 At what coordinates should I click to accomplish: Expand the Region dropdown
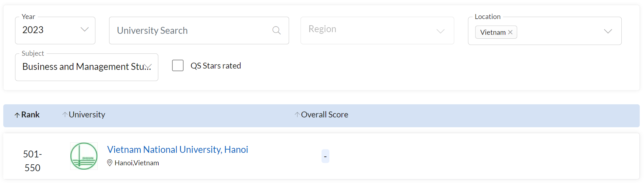pos(377,30)
